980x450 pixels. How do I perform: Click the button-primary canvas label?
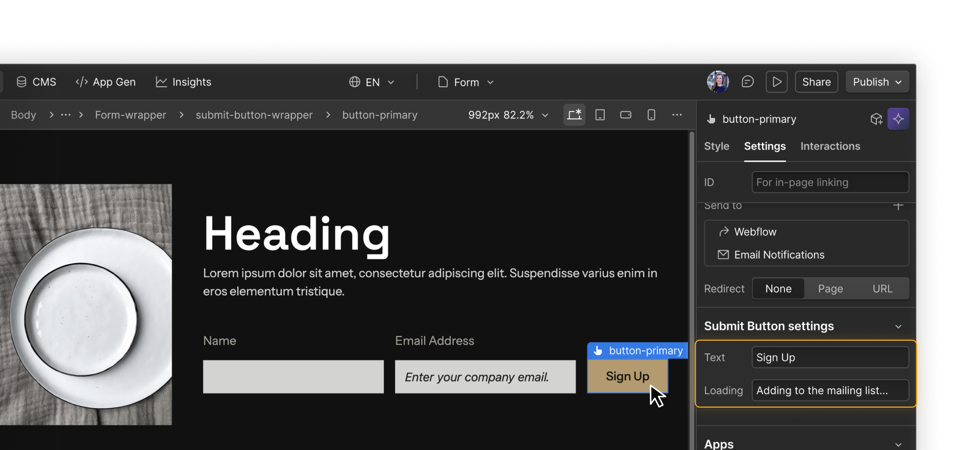coord(638,350)
